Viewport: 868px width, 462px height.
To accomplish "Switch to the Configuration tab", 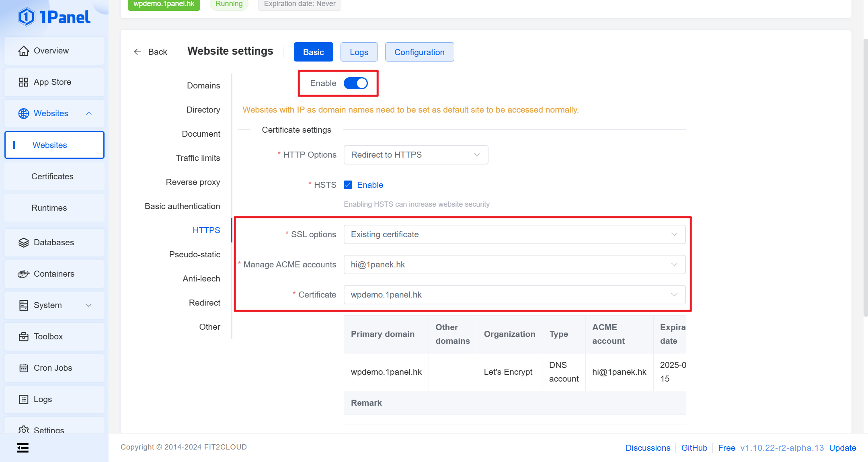I will (419, 52).
